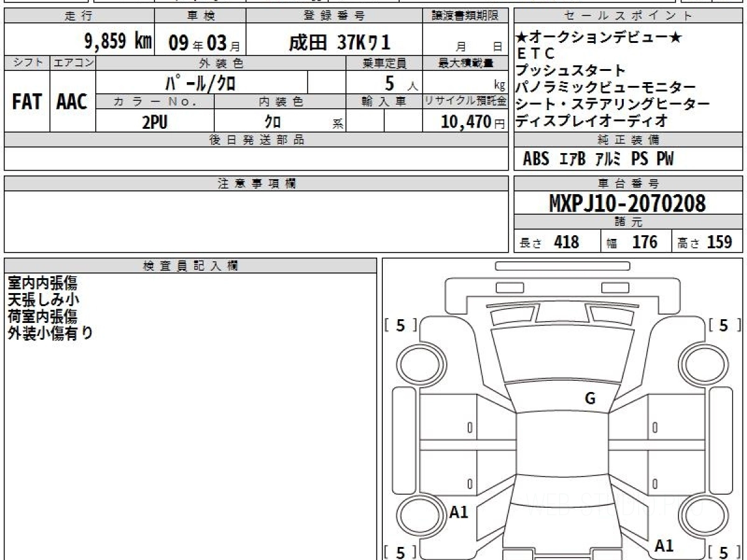Click the exterior color パール/クロ value
Viewport: 747px width, 560px height.
pos(200,82)
